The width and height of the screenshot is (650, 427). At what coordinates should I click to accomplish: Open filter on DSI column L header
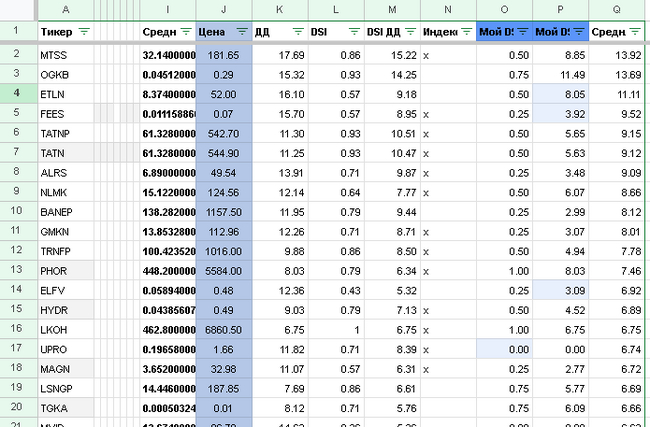pos(354,32)
